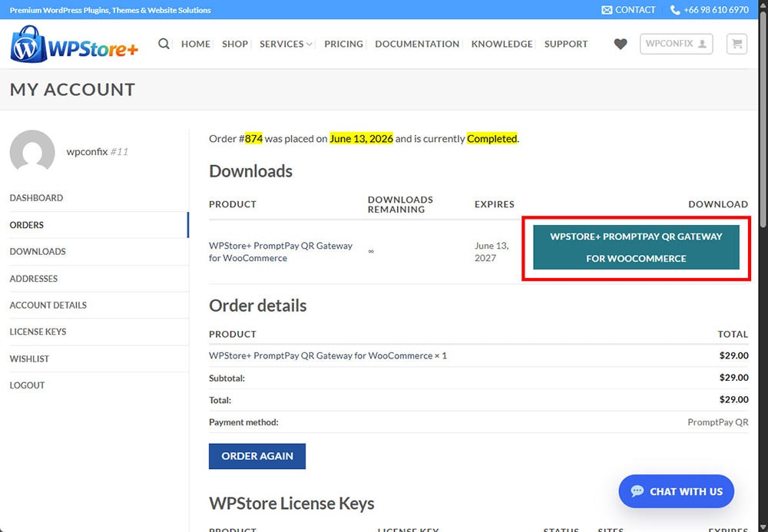Open the CHAT WITH US widget

676,491
